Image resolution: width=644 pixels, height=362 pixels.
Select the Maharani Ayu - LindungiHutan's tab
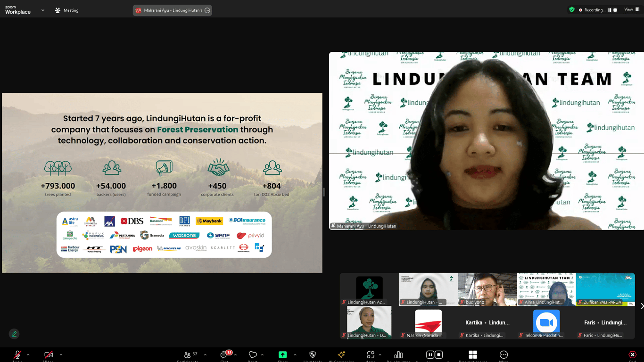coord(172,10)
